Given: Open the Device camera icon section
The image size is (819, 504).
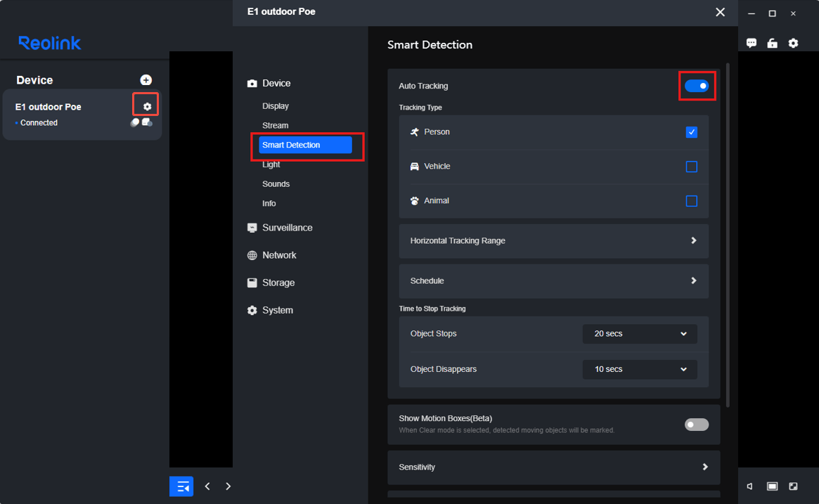Looking at the screenshot, I should (252, 84).
